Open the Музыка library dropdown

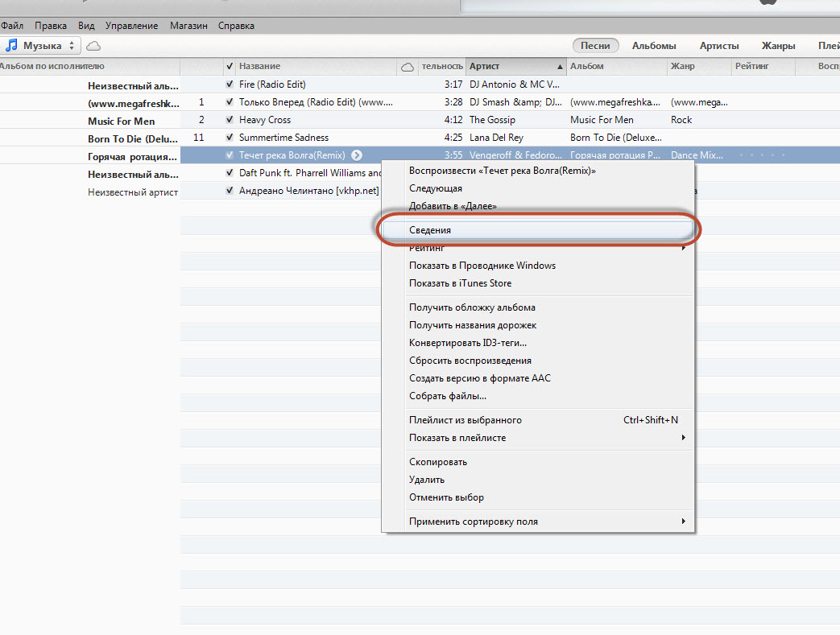click(x=41, y=46)
